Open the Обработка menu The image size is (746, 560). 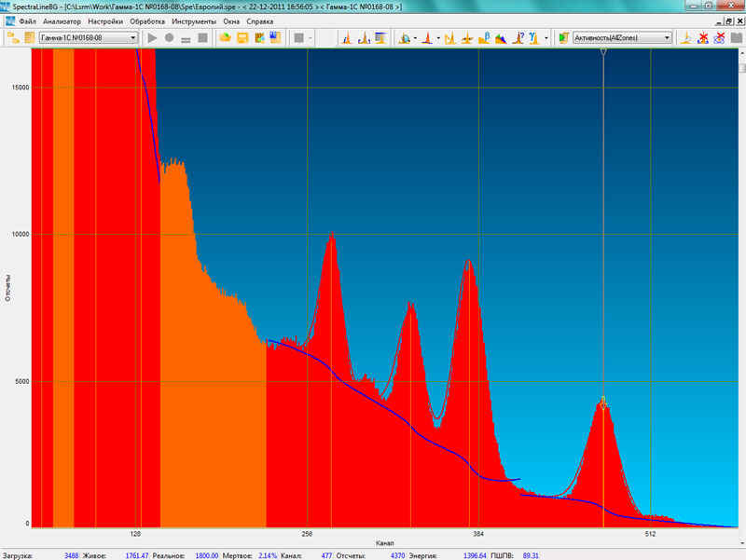coord(147,20)
